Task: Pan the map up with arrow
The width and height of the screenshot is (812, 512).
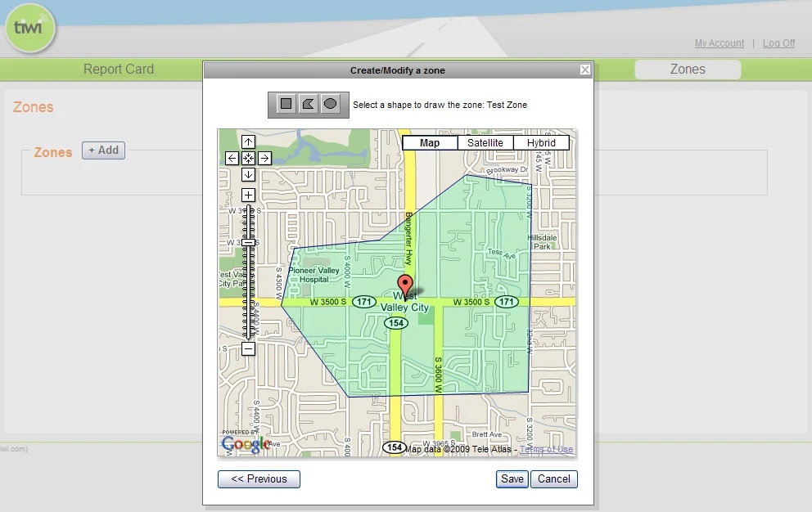Action: [248, 141]
